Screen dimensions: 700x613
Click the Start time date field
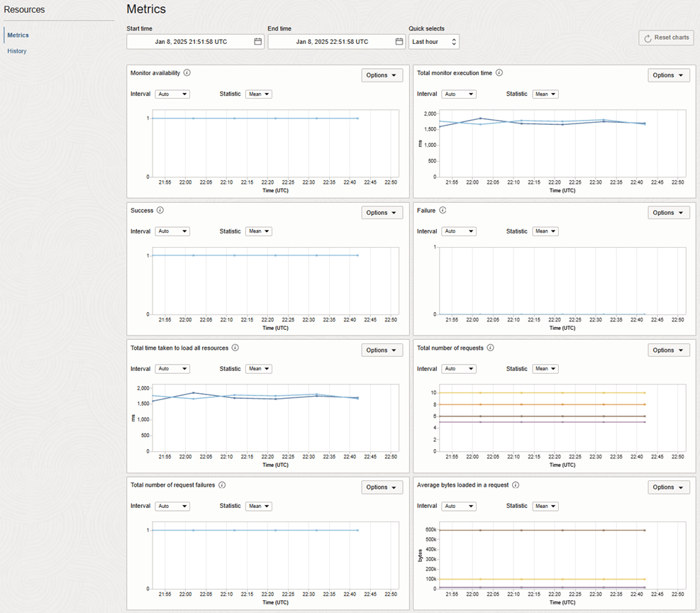pos(190,42)
